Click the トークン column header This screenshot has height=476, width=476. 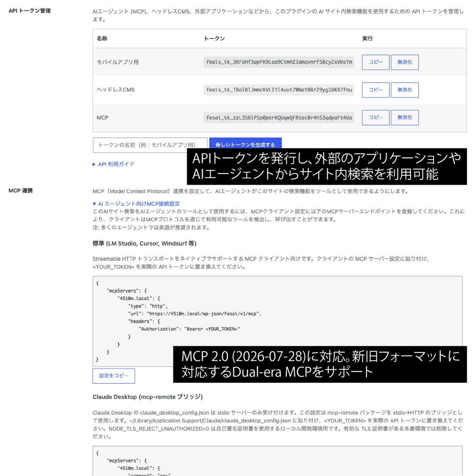point(214,38)
